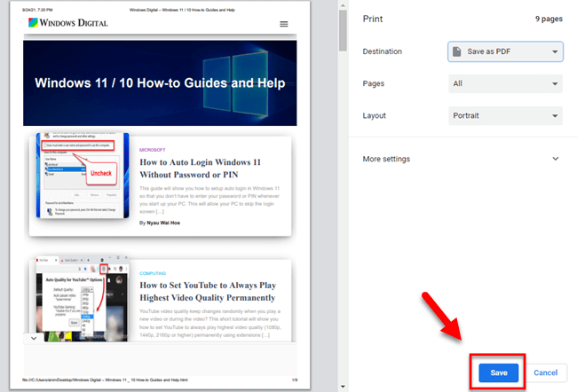Open the Destination Save as PDF dropdown

(x=505, y=51)
